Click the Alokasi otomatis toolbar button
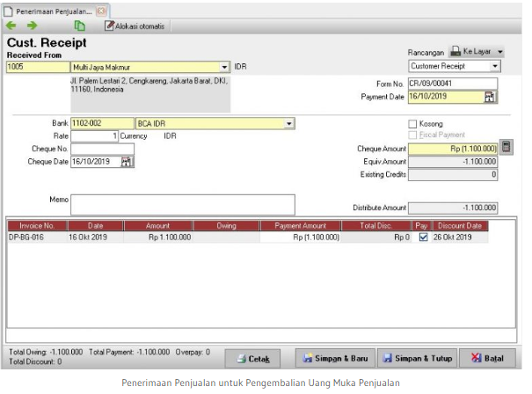Screen dimensions: 532x394 click(135, 26)
